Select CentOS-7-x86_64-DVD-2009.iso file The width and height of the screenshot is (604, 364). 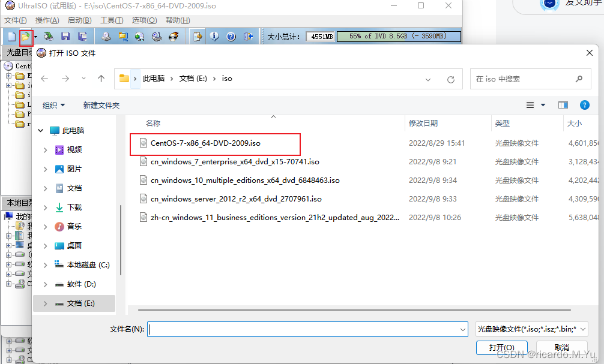205,143
